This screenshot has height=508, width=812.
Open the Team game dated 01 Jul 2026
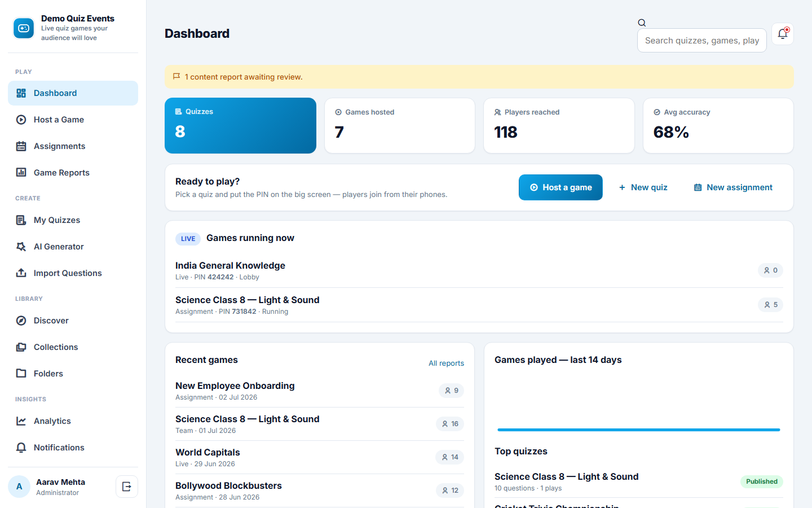[320, 424]
